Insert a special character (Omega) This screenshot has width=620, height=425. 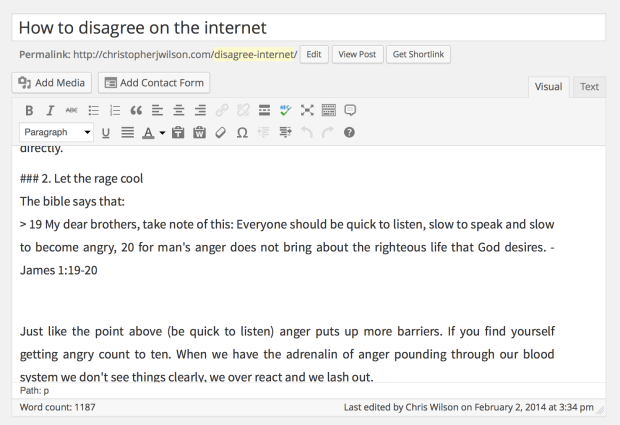coord(242,132)
